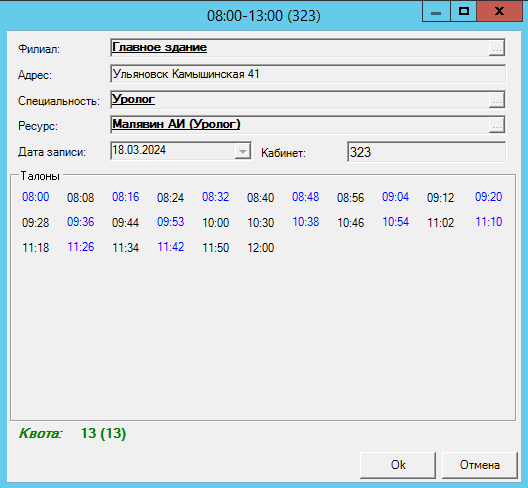Select the 09:53 appointment slot

pyautogui.click(x=171, y=222)
